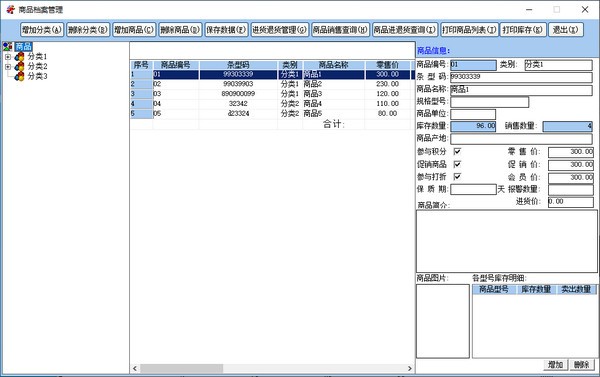Open 商品销售查询(H) from toolbar
Viewport: 600px width, 377px height.
click(x=340, y=30)
